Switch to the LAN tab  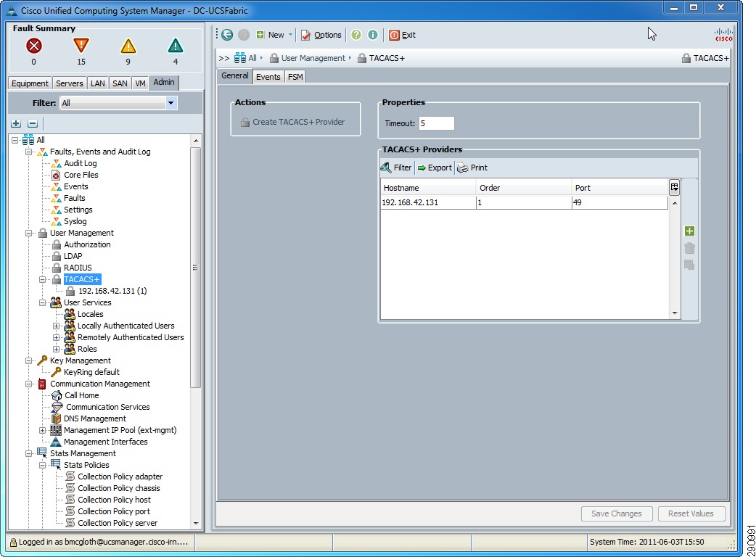pos(98,83)
